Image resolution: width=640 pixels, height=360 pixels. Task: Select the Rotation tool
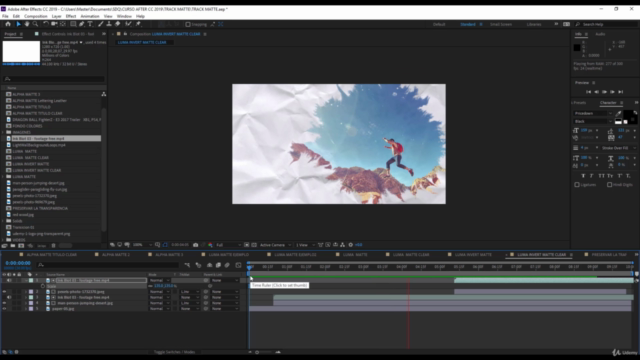46,24
